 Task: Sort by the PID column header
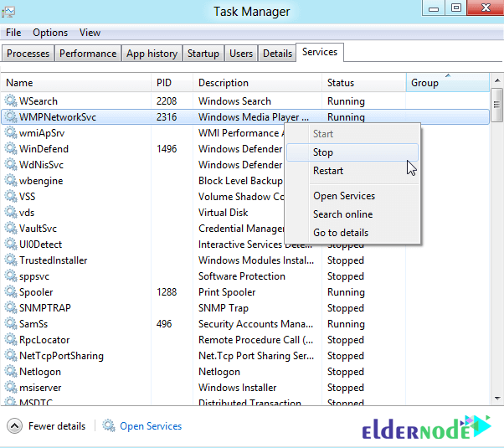(x=172, y=83)
